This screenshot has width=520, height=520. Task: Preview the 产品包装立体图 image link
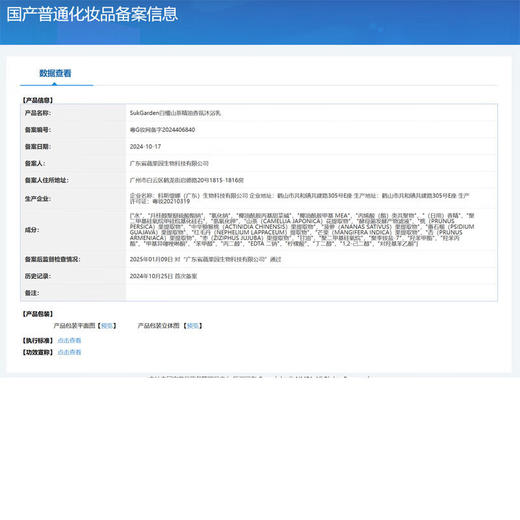click(193, 326)
